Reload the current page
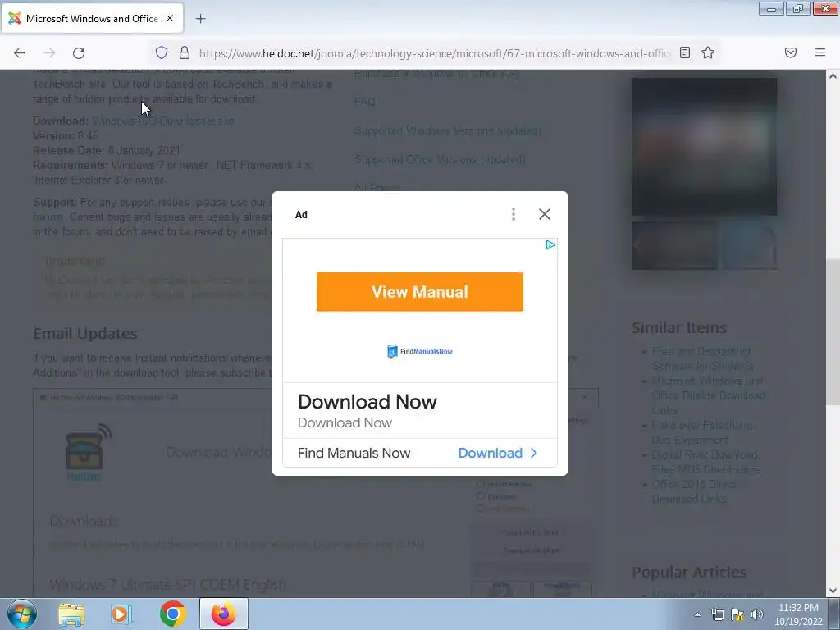This screenshot has height=630, width=840. coord(79,53)
